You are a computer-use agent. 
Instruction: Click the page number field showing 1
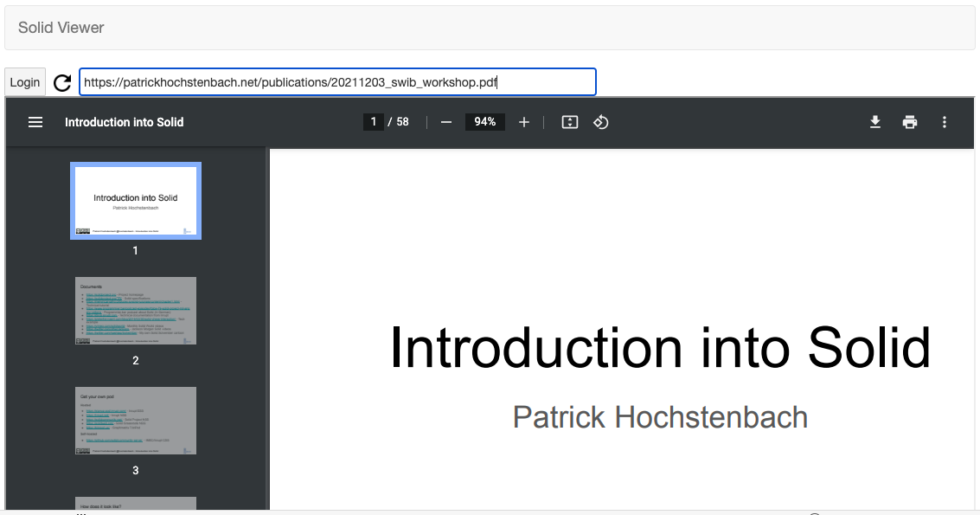(373, 121)
